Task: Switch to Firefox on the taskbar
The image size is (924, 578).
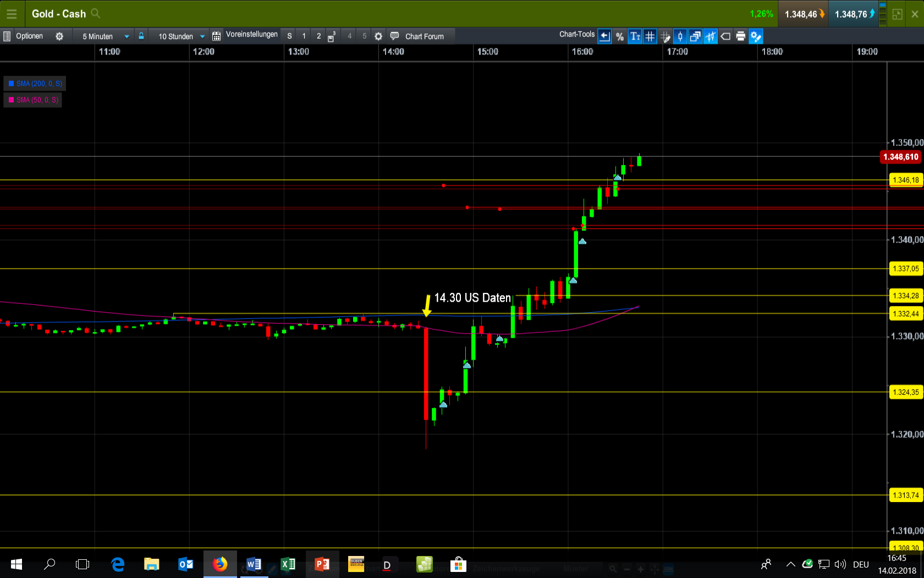Action: [x=220, y=564]
